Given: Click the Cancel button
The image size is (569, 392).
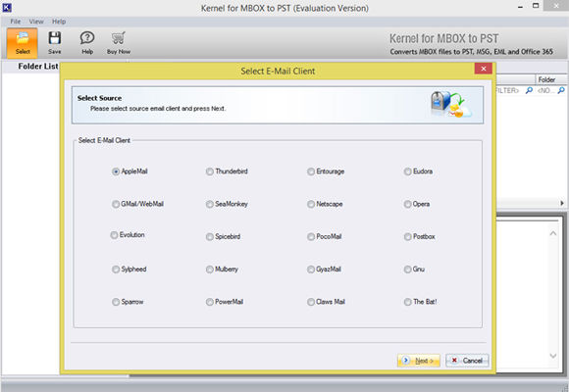Looking at the screenshot, I should pyautogui.click(x=467, y=361).
